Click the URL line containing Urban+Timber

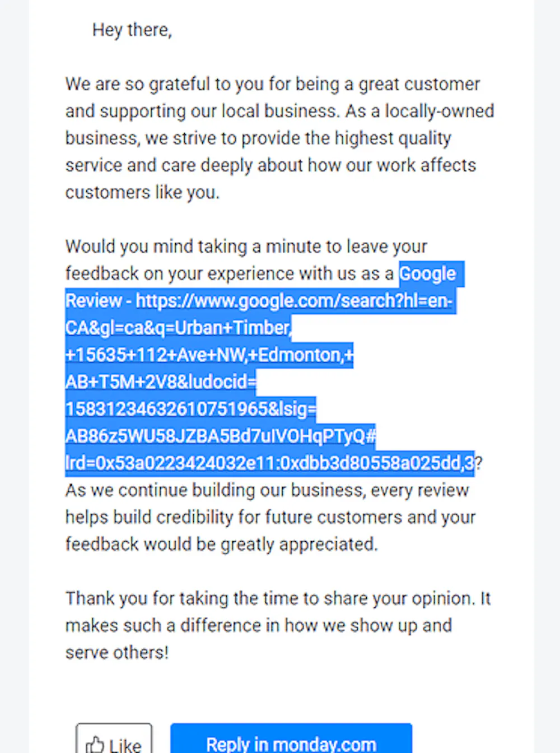pyautogui.click(x=178, y=328)
